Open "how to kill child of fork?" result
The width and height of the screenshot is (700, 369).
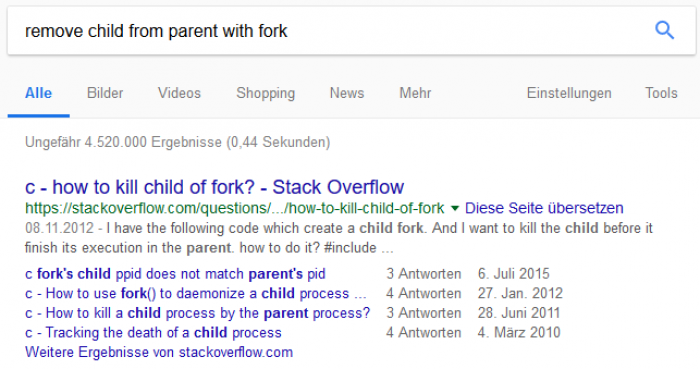click(214, 187)
